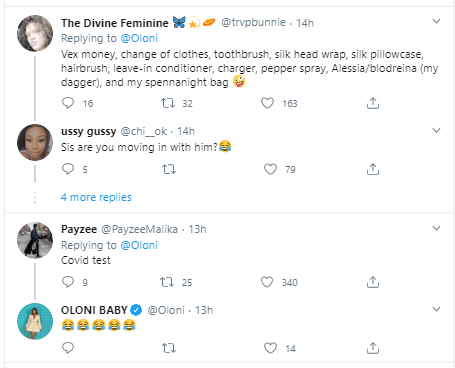Open Payzee's profile avatar

(35, 240)
